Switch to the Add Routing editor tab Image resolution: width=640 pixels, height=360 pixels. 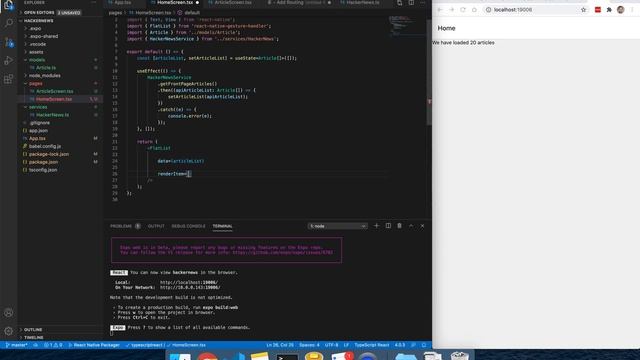[299, 2]
